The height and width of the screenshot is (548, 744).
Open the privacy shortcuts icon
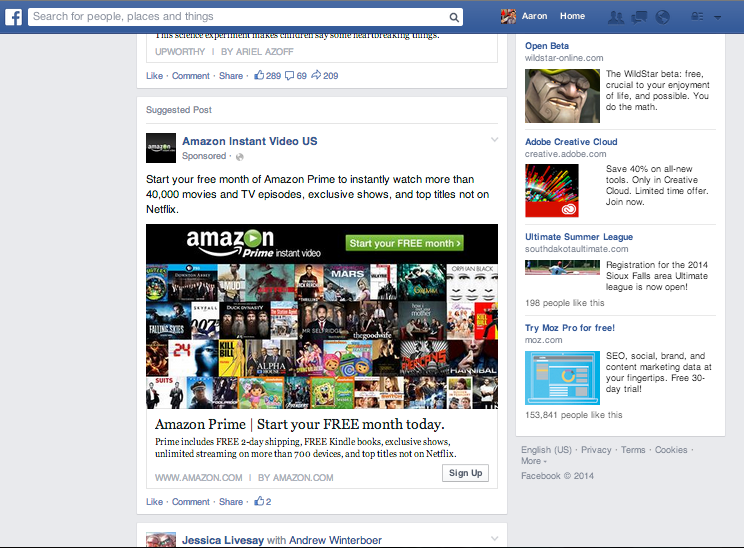(x=697, y=17)
